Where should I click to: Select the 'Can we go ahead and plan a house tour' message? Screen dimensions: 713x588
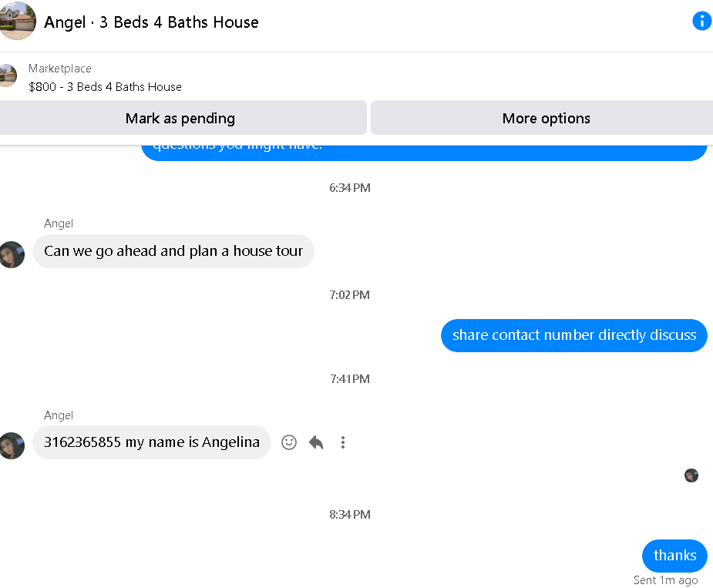pos(173,251)
